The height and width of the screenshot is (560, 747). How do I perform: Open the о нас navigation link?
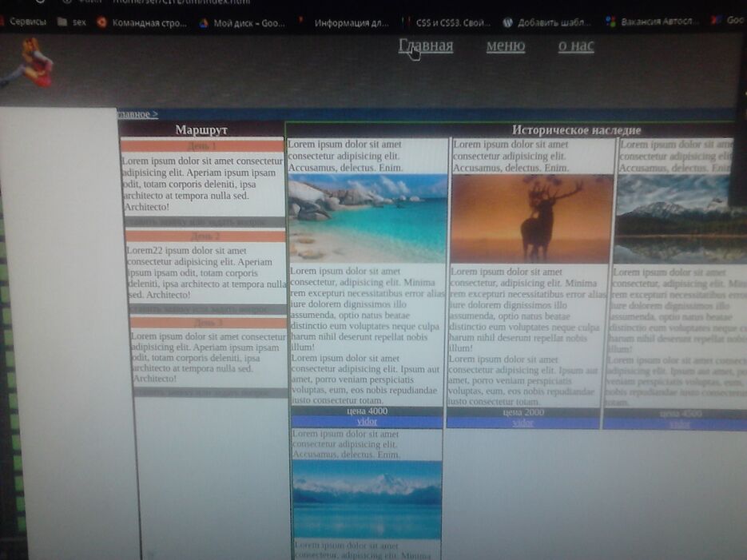pyautogui.click(x=575, y=46)
